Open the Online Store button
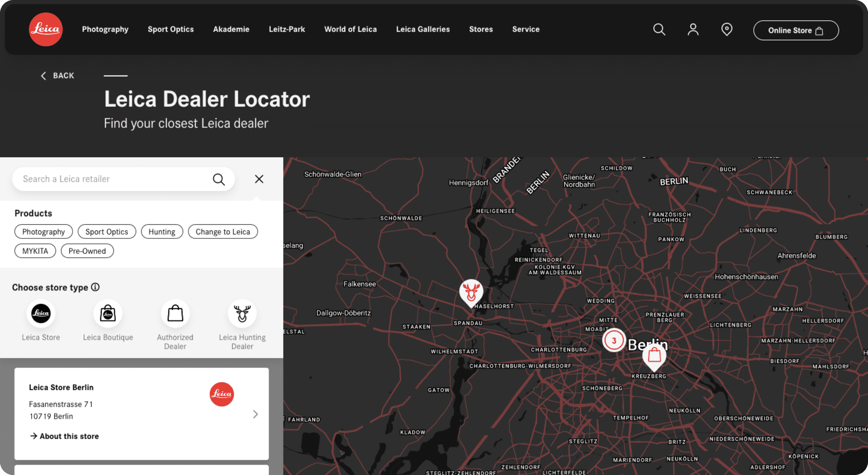This screenshot has width=868, height=475. pyautogui.click(x=796, y=30)
